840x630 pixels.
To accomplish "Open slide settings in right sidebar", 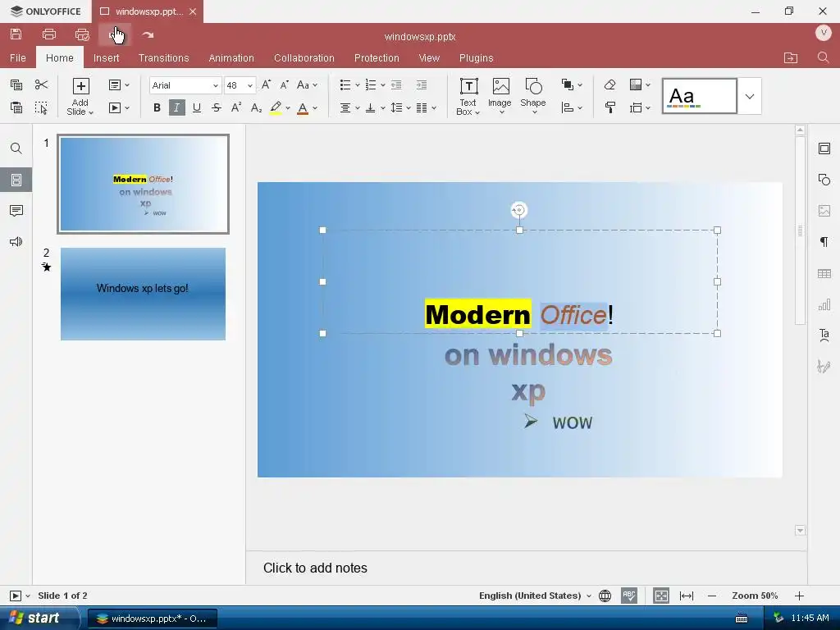I will [x=824, y=148].
